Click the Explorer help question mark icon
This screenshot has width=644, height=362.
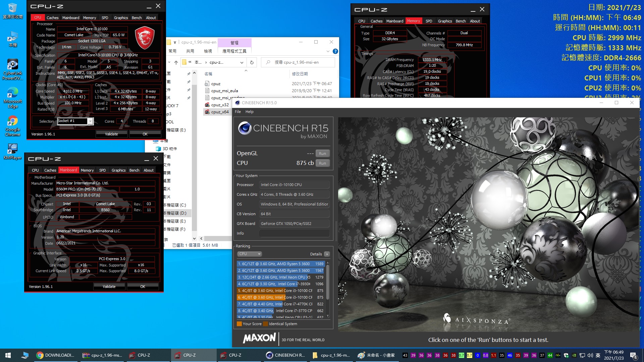(335, 51)
